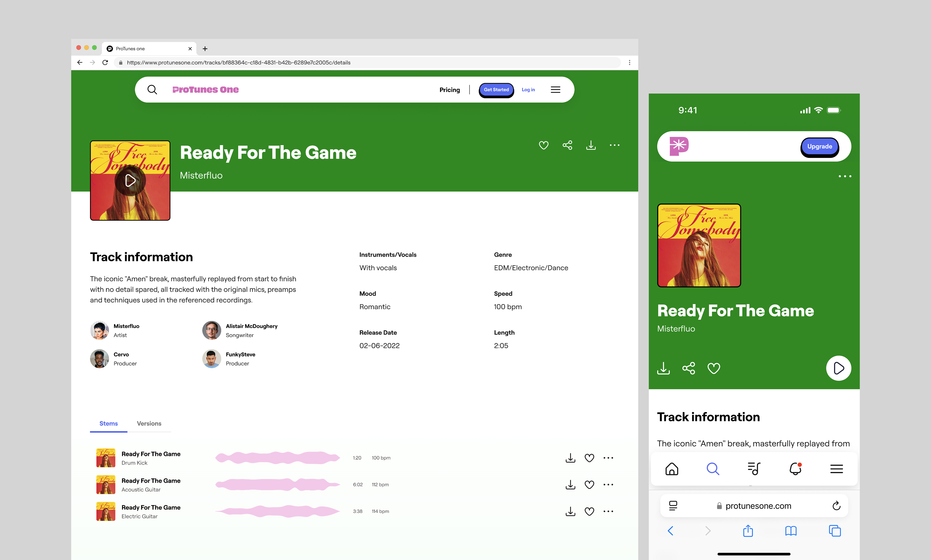Select the Stems tab
The width and height of the screenshot is (931, 560).
coord(108,423)
